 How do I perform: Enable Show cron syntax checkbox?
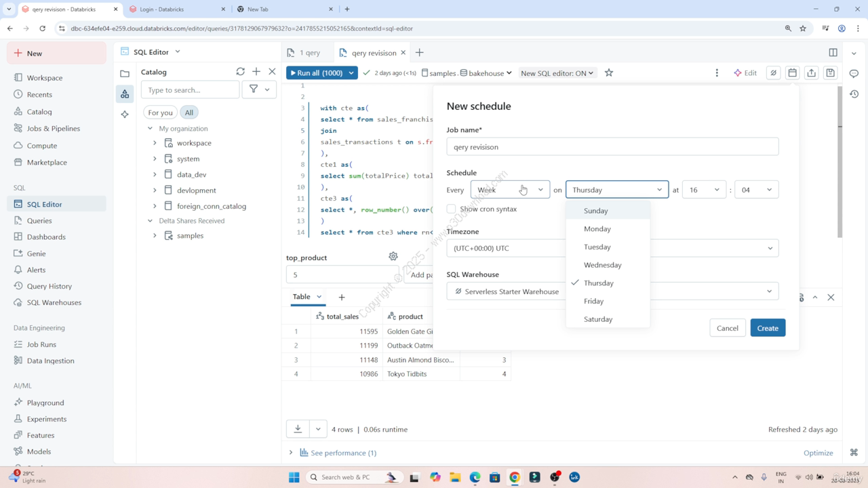coord(452,209)
